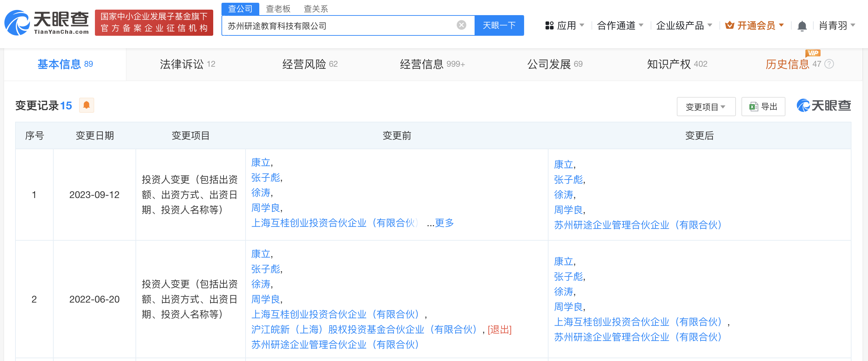Select the 查公司 search tab
Viewport: 868px width, 361px height.
coord(240,9)
